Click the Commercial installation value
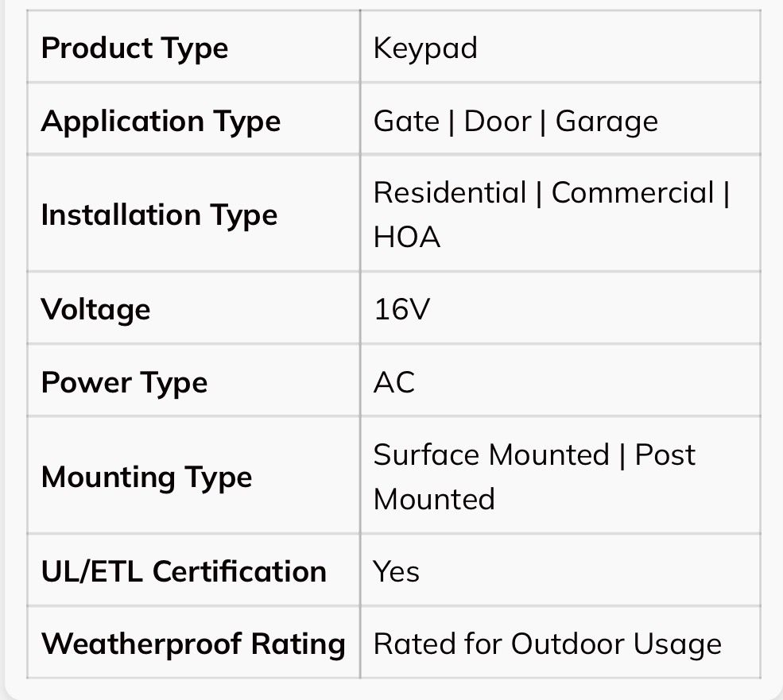 633,192
